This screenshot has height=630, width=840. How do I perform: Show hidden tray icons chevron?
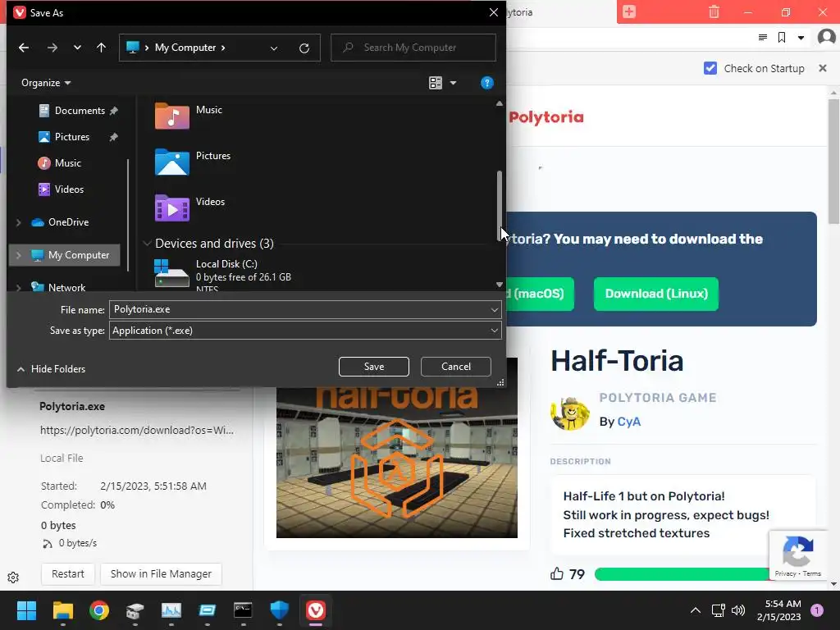click(x=696, y=610)
